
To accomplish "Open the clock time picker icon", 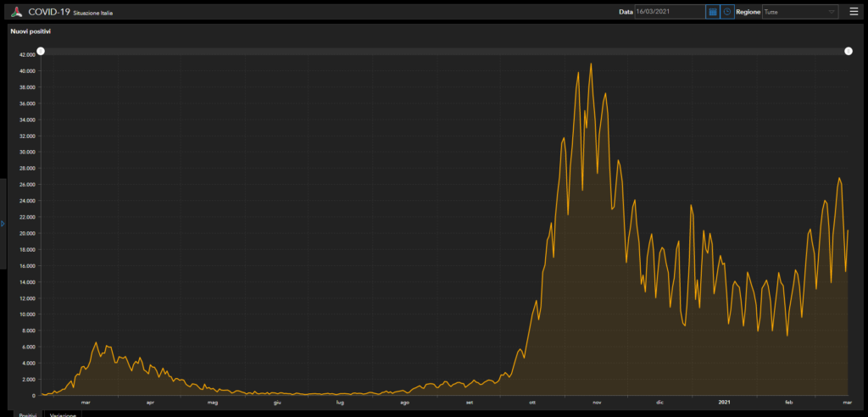I will [x=727, y=12].
